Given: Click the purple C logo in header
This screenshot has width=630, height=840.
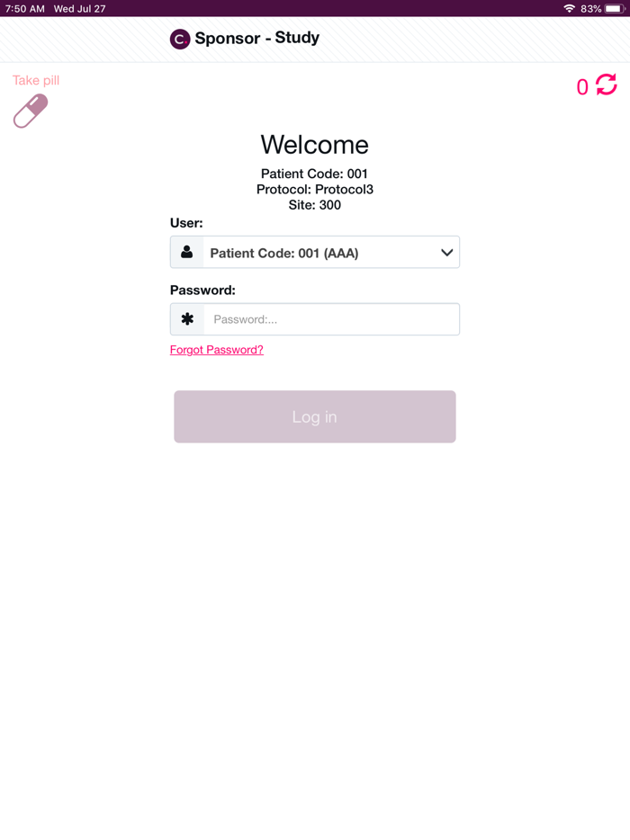Looking at the screenshot, I should tap(180, 39).
